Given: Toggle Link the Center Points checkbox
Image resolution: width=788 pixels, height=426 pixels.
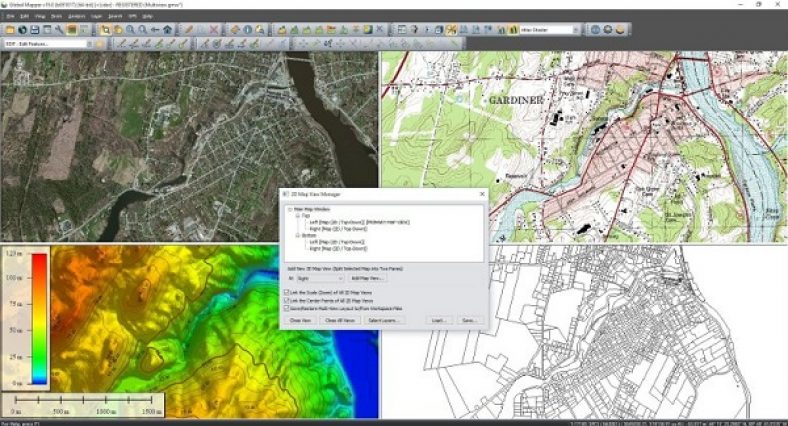Looking at the screenshot, I should point(289,301).
